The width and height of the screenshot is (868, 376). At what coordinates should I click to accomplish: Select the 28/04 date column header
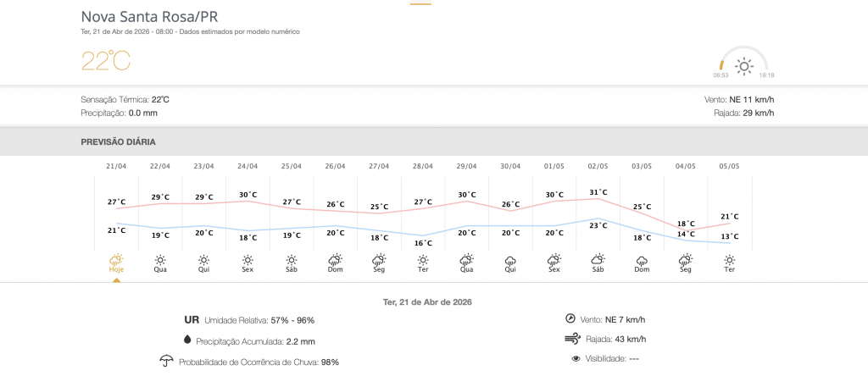coord(423,166)
